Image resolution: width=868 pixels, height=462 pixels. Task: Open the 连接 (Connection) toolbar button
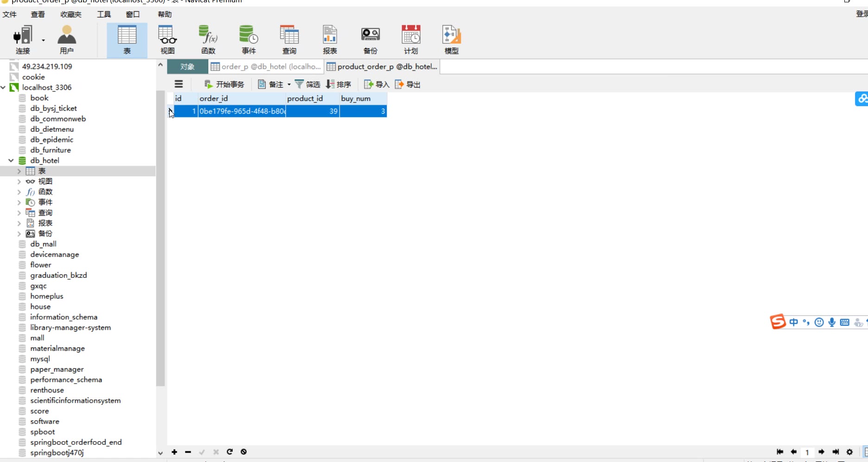coord(23,40)
